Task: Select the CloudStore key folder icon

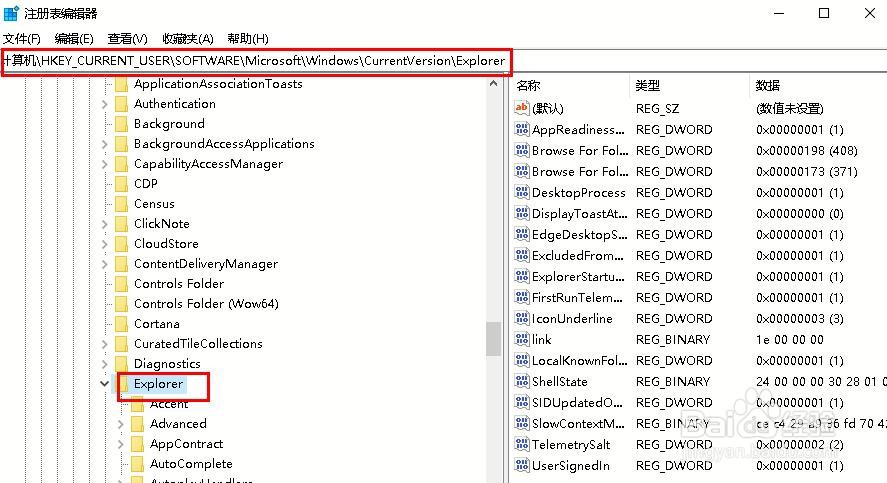Action: click(121, 244)
